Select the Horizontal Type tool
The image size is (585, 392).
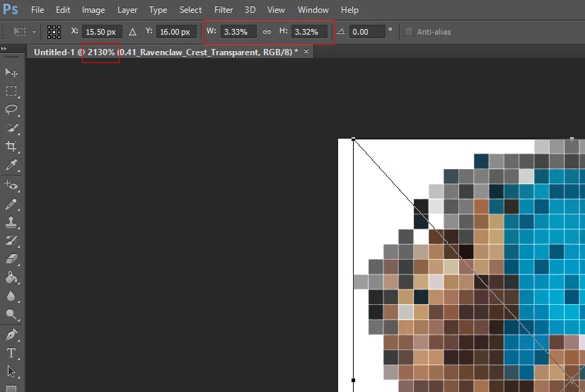pos(11,353)
